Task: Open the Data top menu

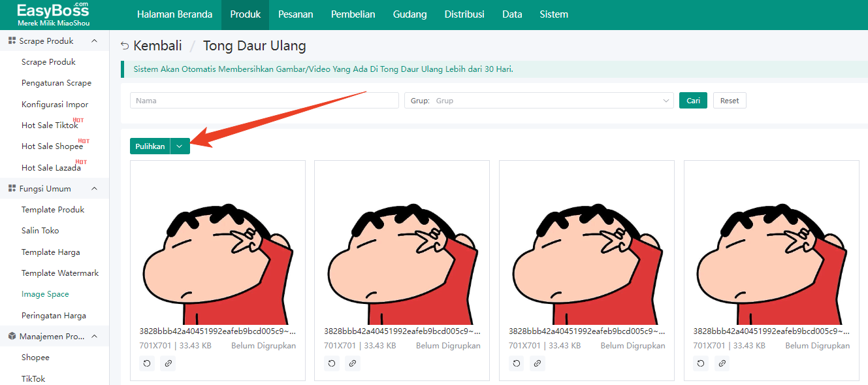Action: (x=512, y=14)
